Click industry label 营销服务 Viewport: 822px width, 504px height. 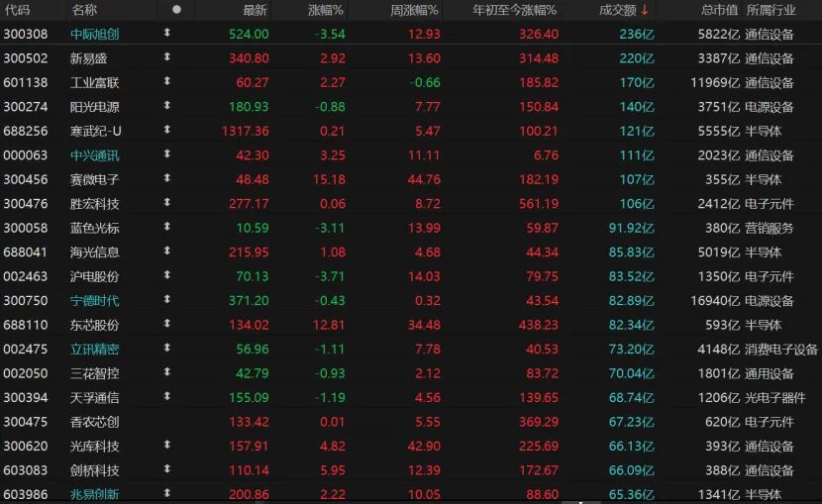[x=770, y=228]
